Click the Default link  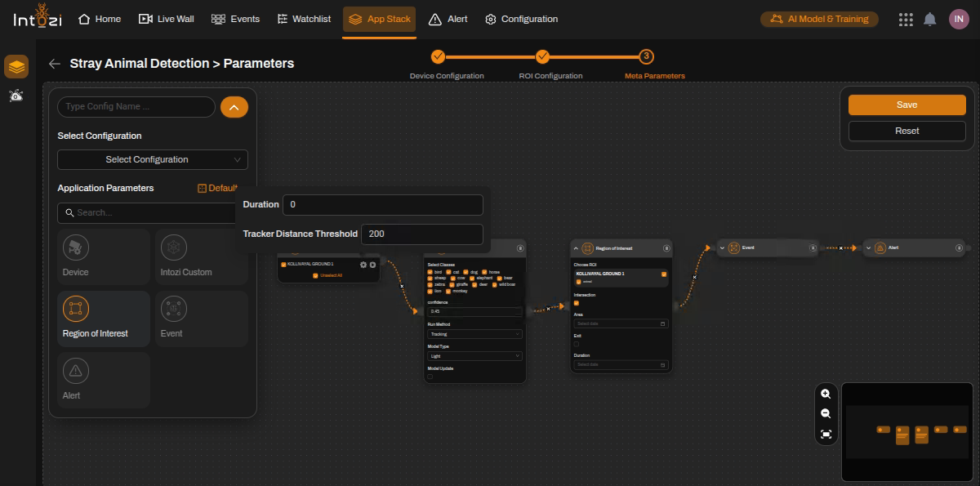tap(218, 188)
